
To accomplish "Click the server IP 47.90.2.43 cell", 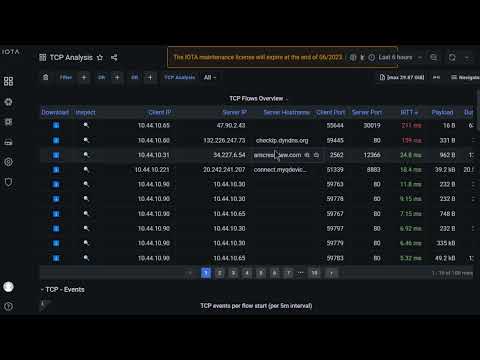I will coord(231,125).
